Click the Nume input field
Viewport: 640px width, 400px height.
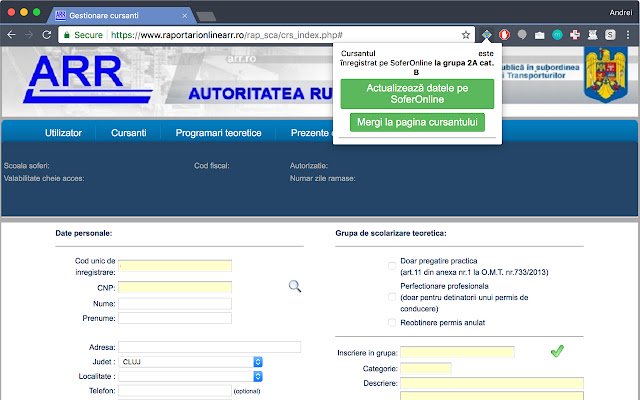(175, 304)
